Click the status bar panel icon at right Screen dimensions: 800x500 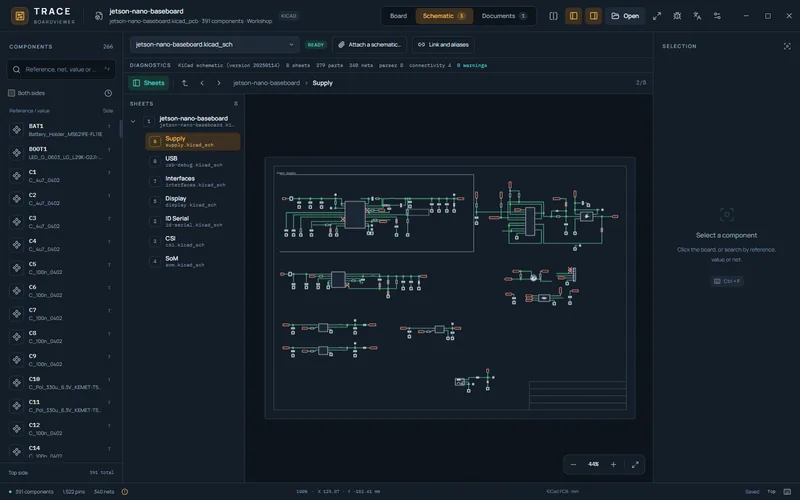[787, 492]
